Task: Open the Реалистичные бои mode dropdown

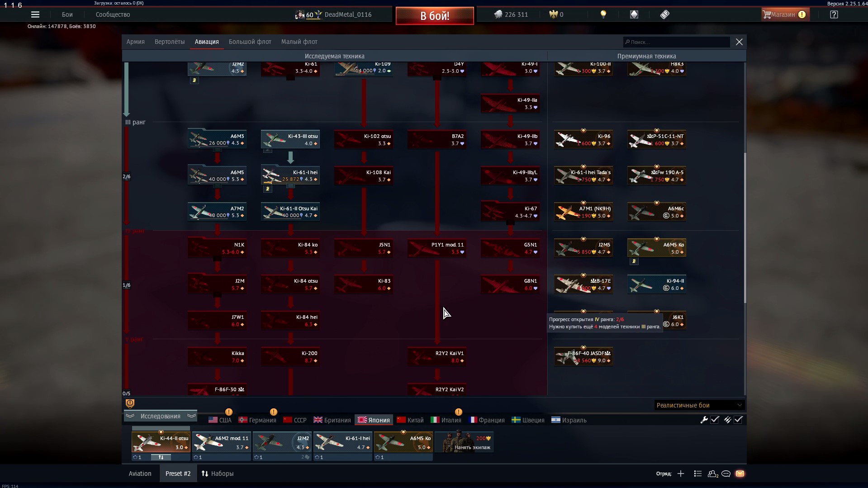Action: [x=699, y=405]
